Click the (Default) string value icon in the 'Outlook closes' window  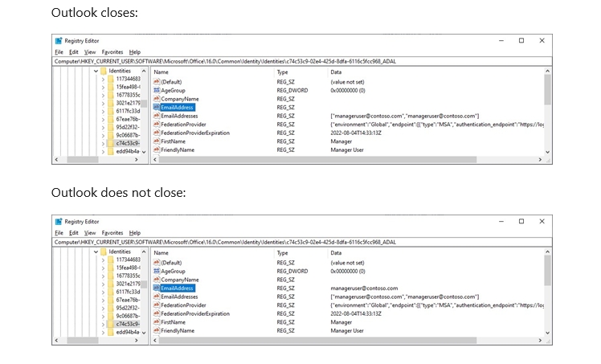pos(157,82)
